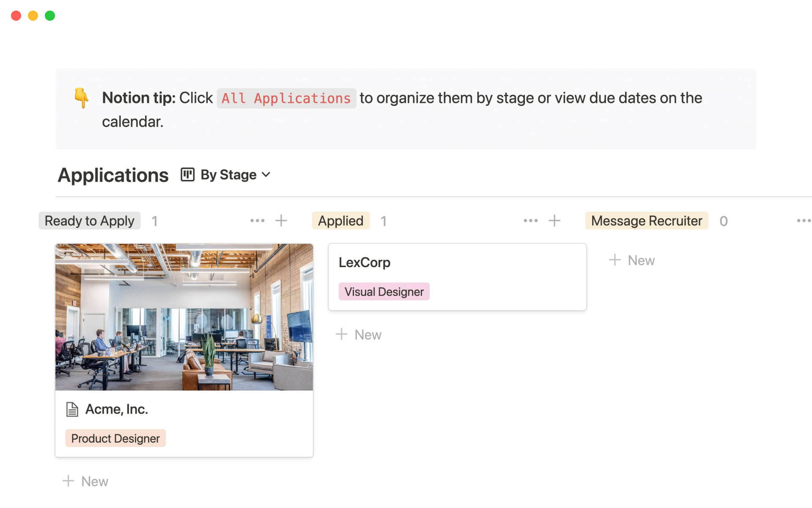The width and height of the screenshot is (812, 508).
Task: Open the Ready to Apply column options menu
Action: (257, 221)
